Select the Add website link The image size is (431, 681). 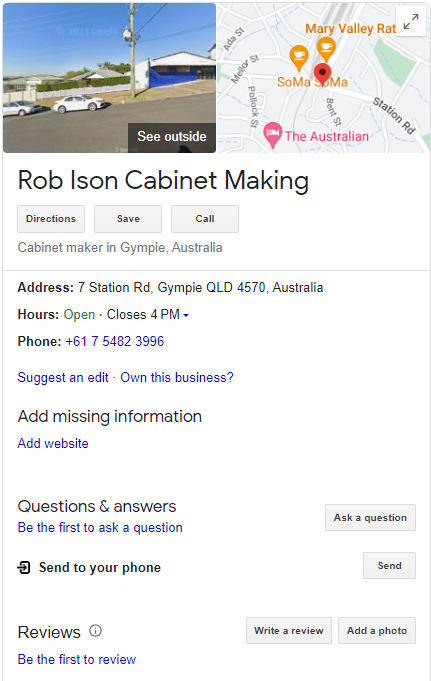tap(53, 443)
